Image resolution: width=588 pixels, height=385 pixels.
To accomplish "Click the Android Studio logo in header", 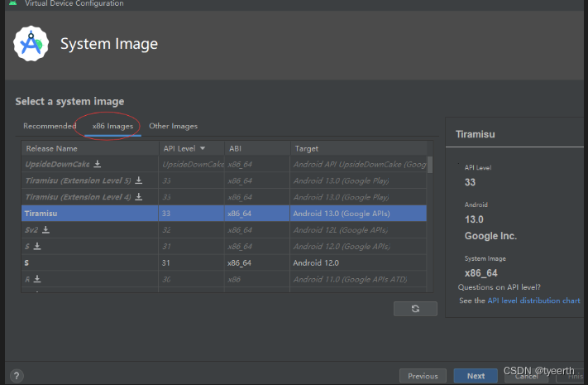I will [31, 44].
